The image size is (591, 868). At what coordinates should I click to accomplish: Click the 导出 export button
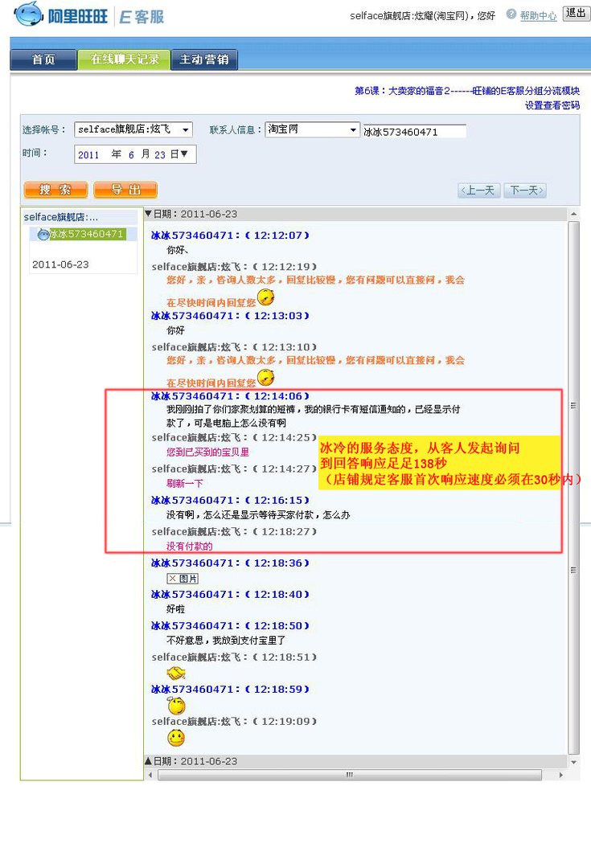[125, 190]
